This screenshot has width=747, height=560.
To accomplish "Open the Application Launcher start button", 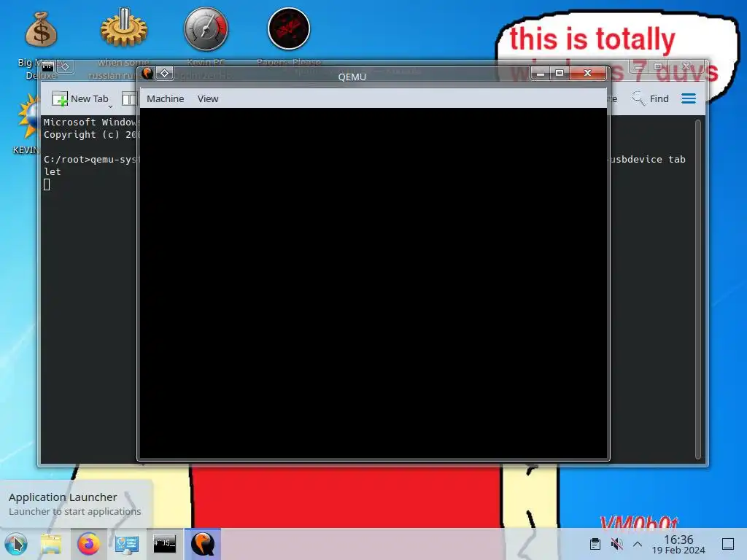I will coord(16,544).
